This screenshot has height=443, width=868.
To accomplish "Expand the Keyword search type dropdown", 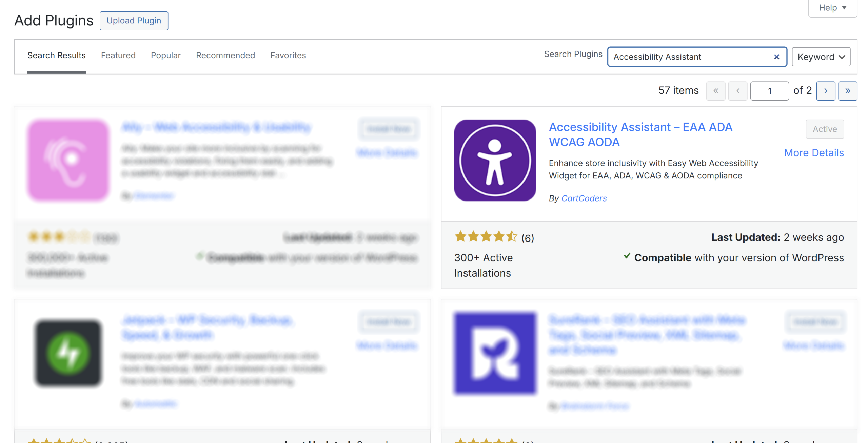I will pos(821,57).
